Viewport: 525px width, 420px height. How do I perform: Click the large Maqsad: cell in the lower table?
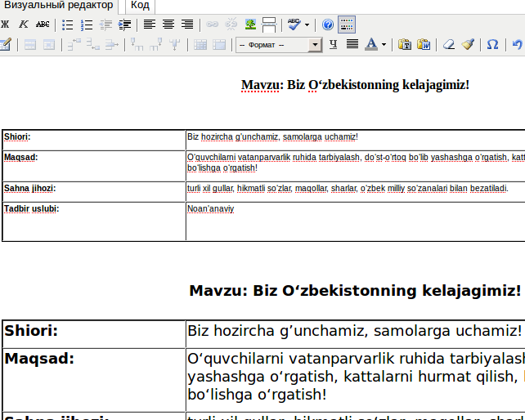94,381
